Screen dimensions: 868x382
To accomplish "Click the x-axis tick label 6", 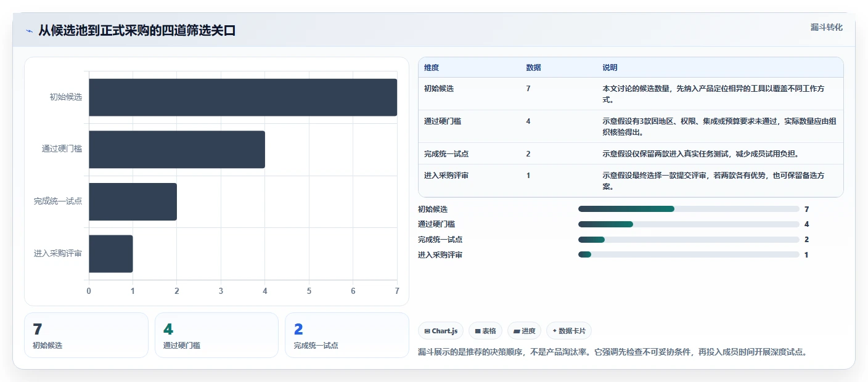I will click(353, 291).
